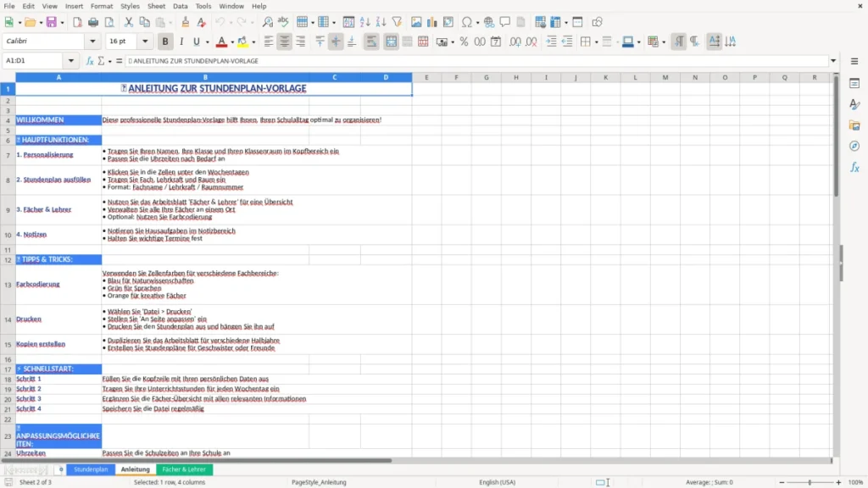Click the Clone Formatting paintbrush icon
Viewport: 868px width, 488px height.
[x=186, y=22]
